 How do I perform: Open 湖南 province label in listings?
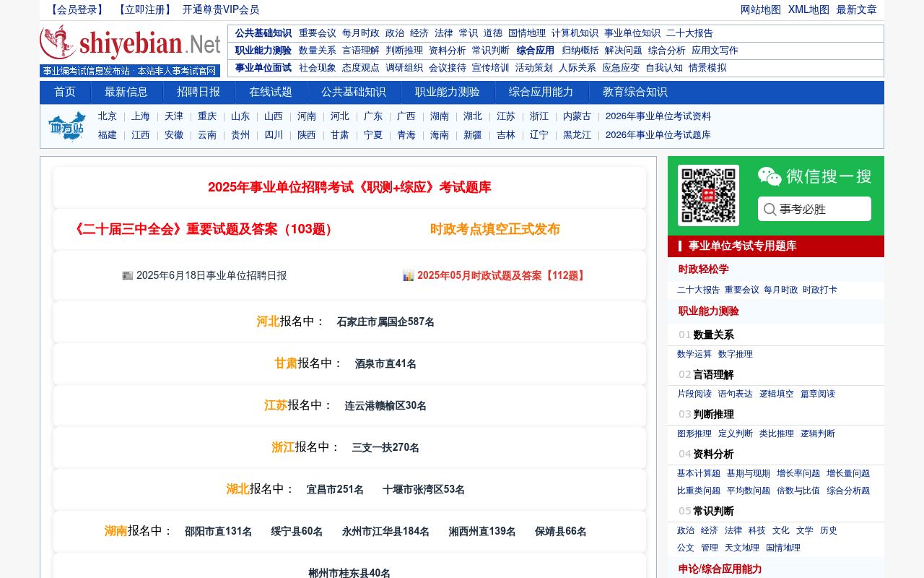point(115,531)
